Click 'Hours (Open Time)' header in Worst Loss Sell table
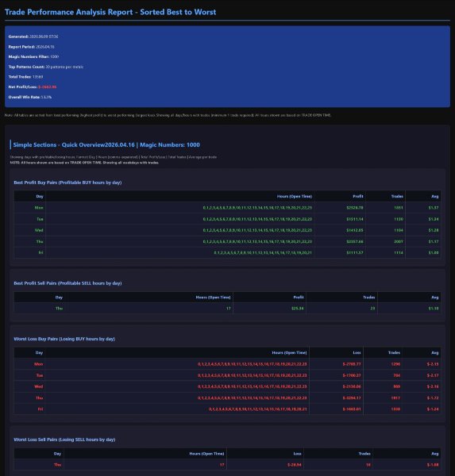Screen dimensions: 455x476 point(206,454)
